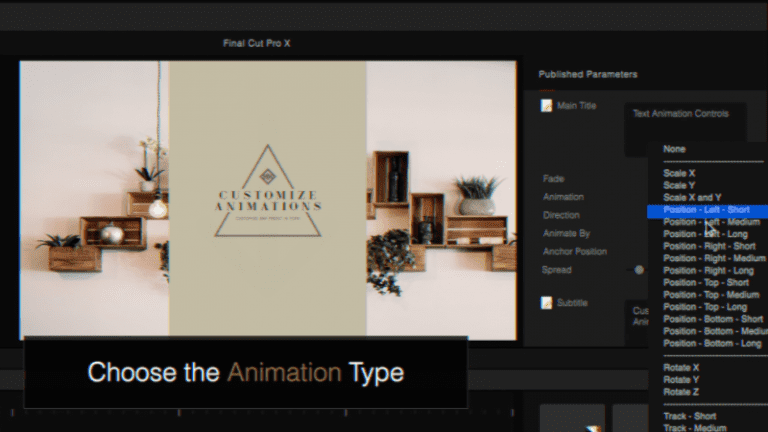Image resolution: width=768 pixels, height=432 pixels.
Task: Choose Scale Y animation type
Action: (679, 185)
